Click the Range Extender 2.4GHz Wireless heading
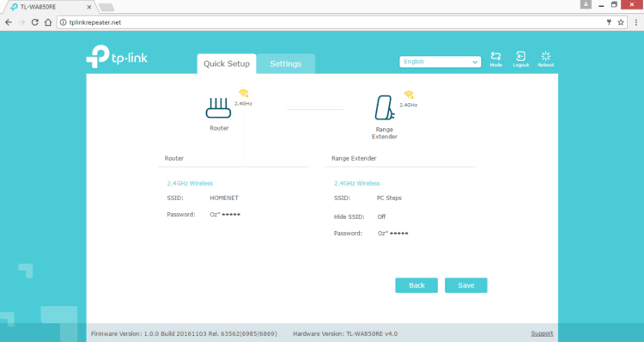 pos(357,183)
